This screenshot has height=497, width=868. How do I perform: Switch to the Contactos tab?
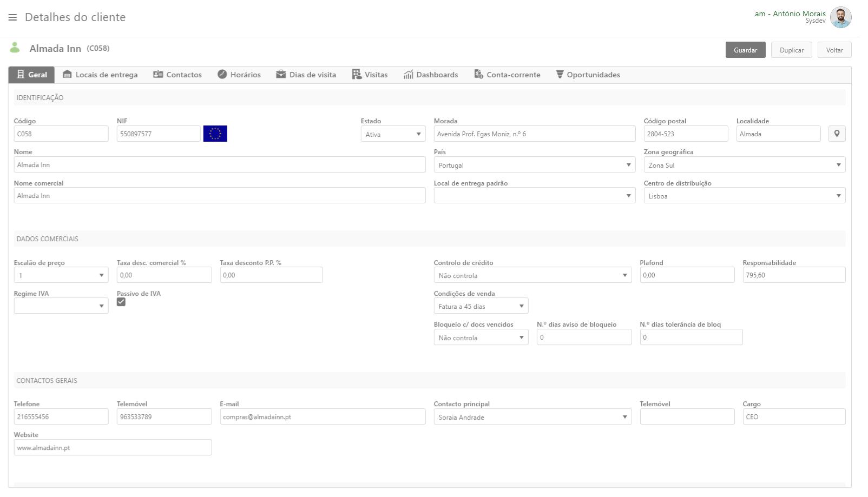coord(177,75)
